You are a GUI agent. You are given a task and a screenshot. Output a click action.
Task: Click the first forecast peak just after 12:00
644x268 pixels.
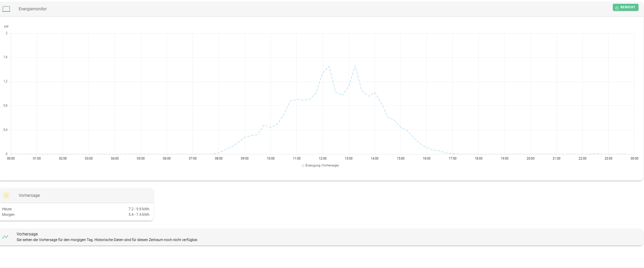point(329,66)
